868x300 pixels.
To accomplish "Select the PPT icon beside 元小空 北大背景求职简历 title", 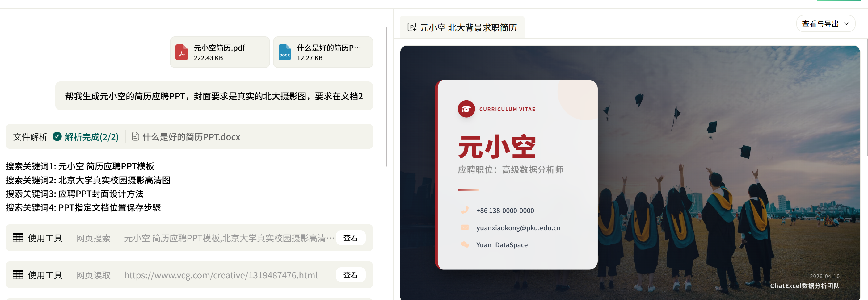I will (x=412, y=27).
